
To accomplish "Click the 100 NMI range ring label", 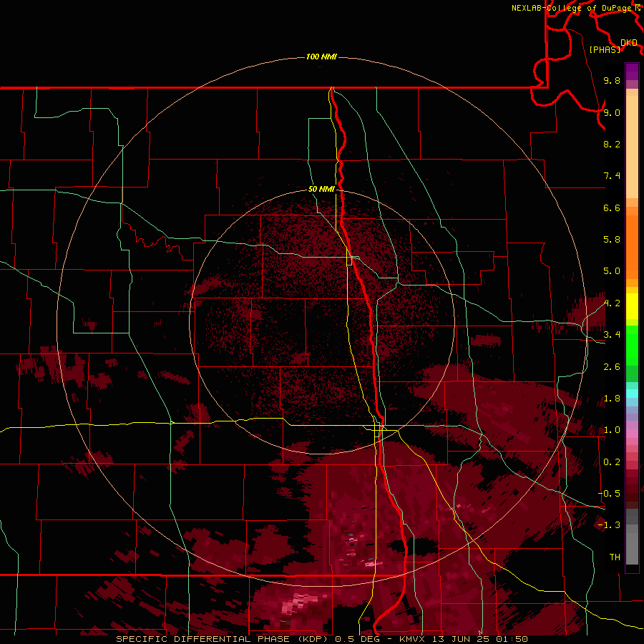I will pos(321,57).
